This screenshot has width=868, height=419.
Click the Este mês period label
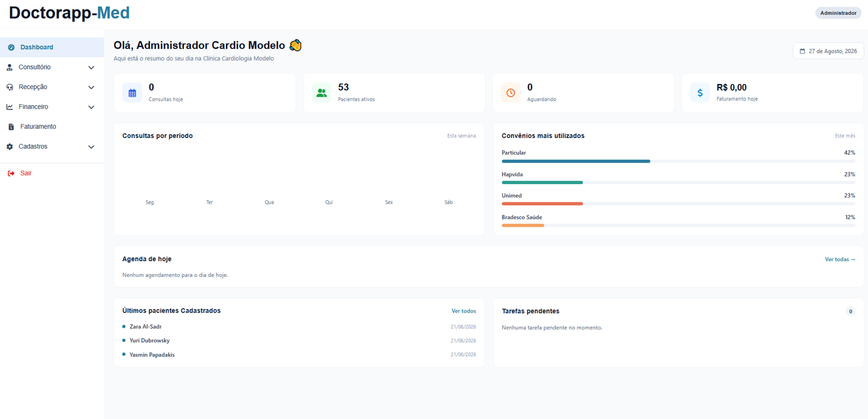coord(845,136)
